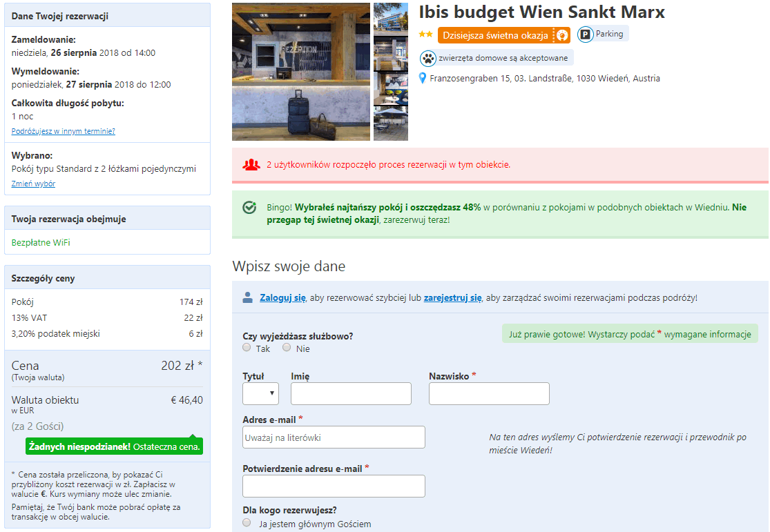The image size is (770, 532).
Task: Open 'Podróżujesz w innym terminie?' link
Action: (64, 131)
